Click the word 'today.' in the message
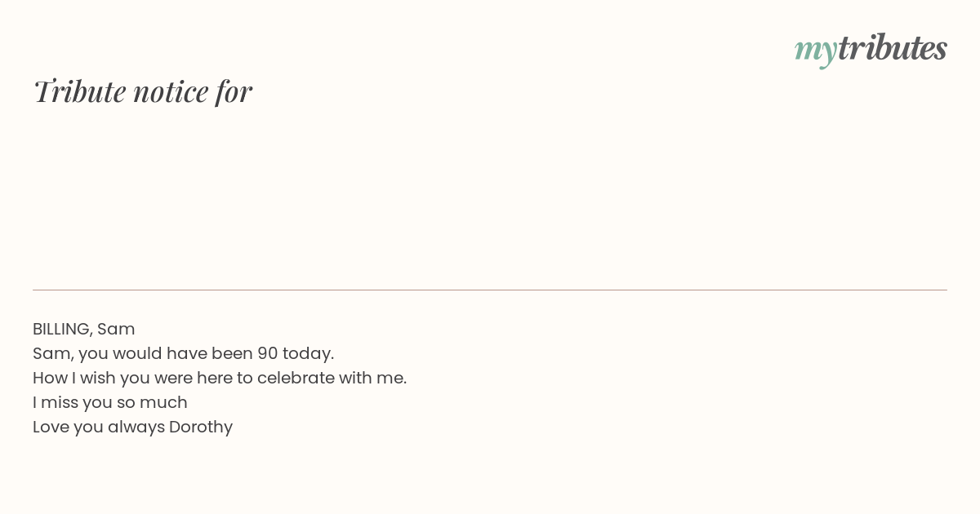980x514 pixels. click(x=309, y=353)
